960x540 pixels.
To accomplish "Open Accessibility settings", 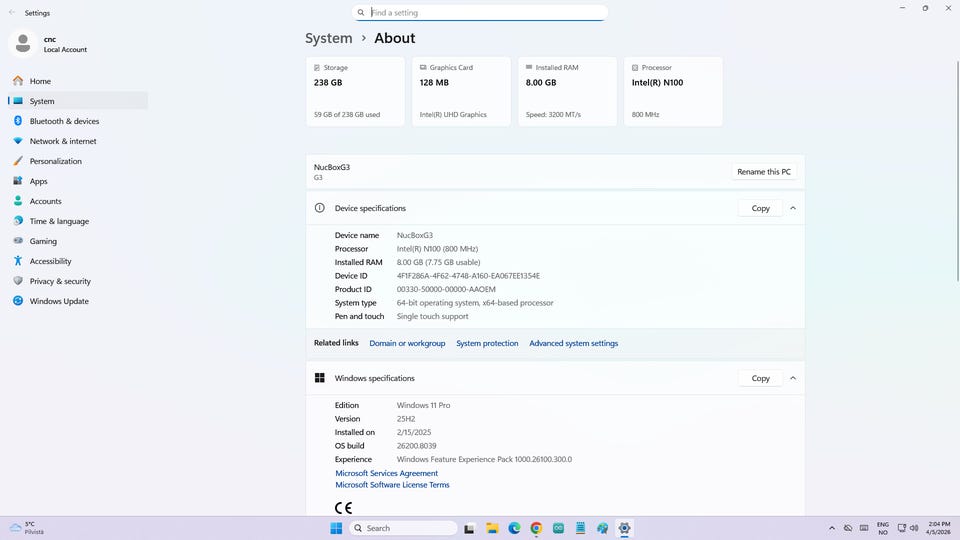I will [x=50, y=261].
